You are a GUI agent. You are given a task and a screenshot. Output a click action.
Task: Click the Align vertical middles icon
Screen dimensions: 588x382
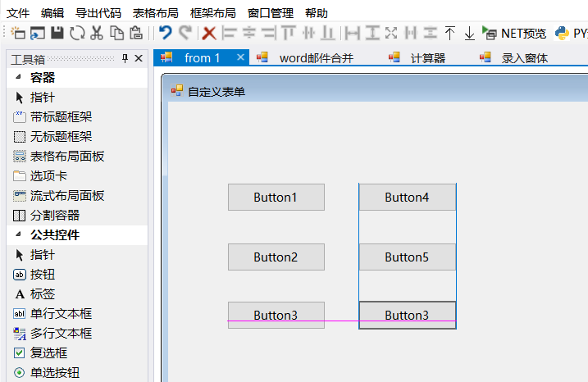tap(308, 33)
